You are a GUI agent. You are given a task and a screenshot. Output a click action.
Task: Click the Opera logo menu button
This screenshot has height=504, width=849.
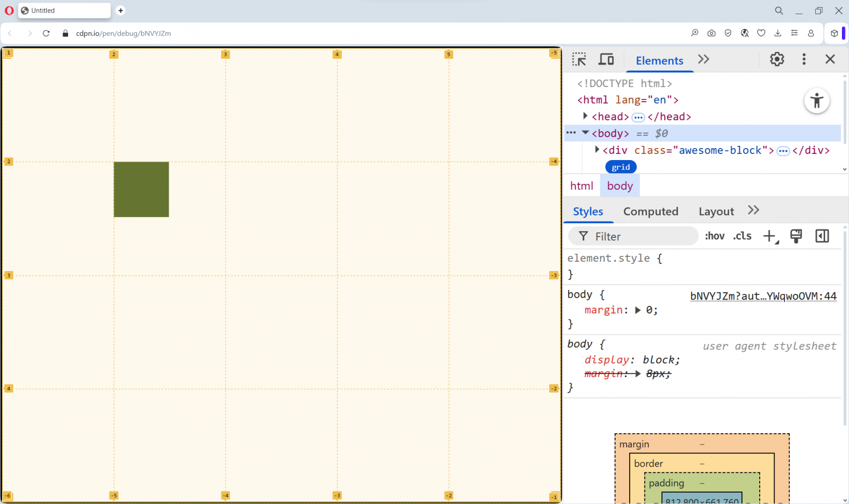coord(9,10)
